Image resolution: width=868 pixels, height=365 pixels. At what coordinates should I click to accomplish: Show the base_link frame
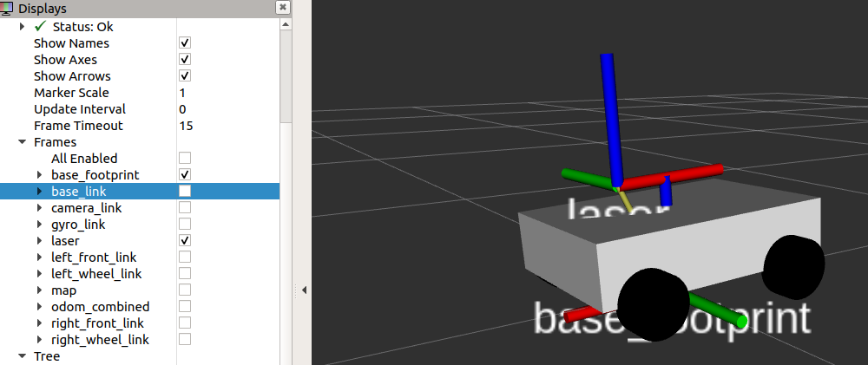point(185,192)
